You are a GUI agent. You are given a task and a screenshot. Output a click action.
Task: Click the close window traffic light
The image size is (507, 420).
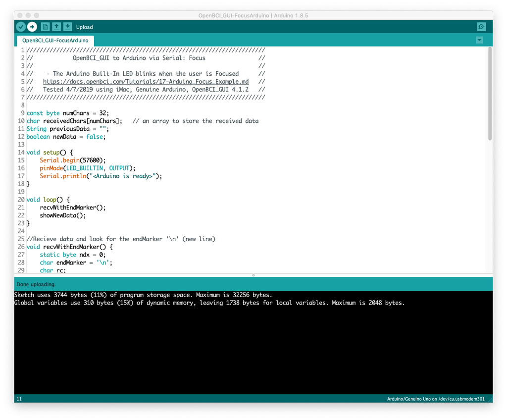(x=19, y=15)
